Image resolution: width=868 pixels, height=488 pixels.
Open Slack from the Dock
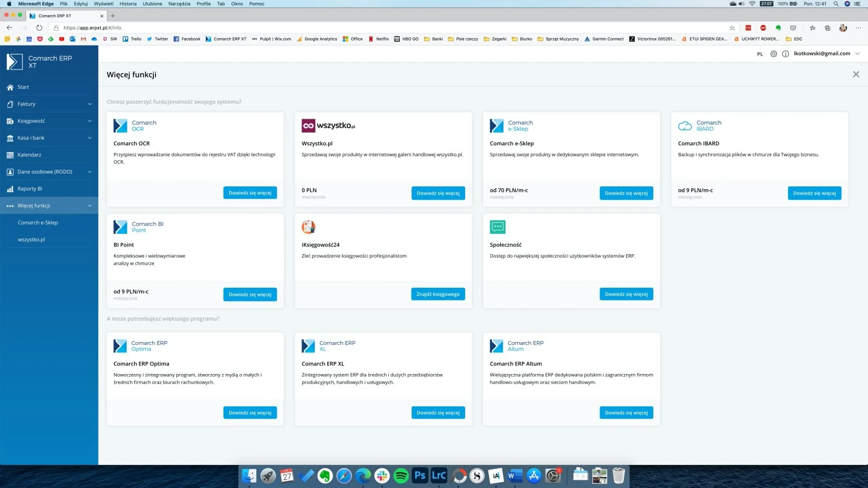point(382,476)
